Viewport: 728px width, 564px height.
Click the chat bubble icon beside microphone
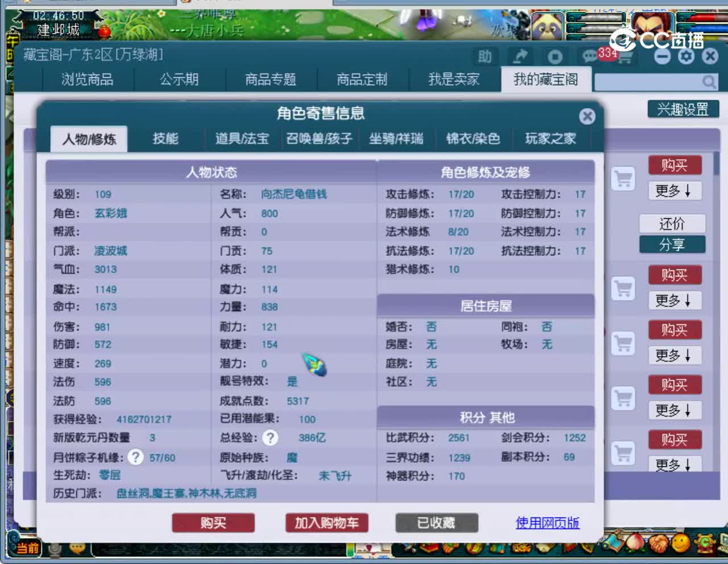pyautogui.click(x=77, y=548)
